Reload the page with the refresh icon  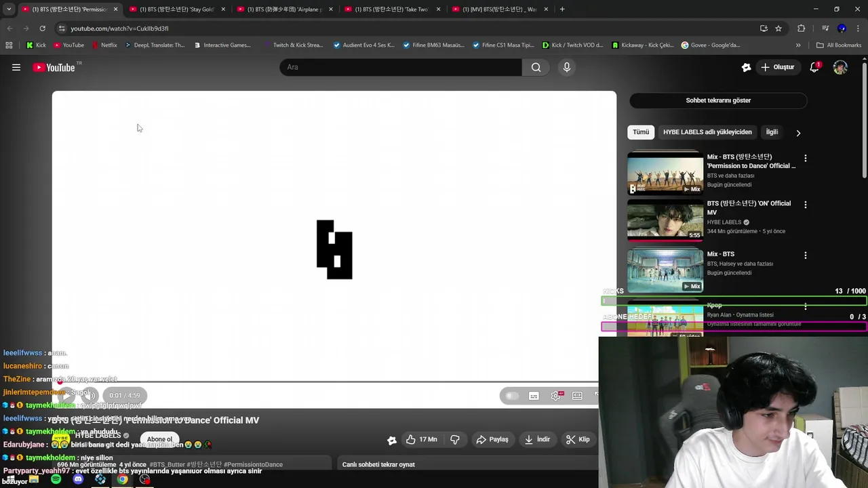coord(42,28)
